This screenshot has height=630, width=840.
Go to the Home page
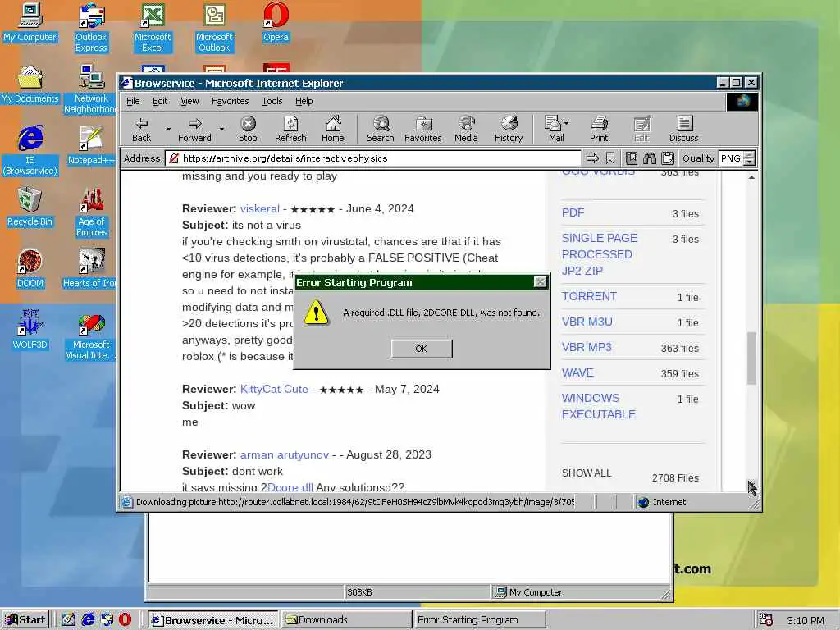(333, 129)
